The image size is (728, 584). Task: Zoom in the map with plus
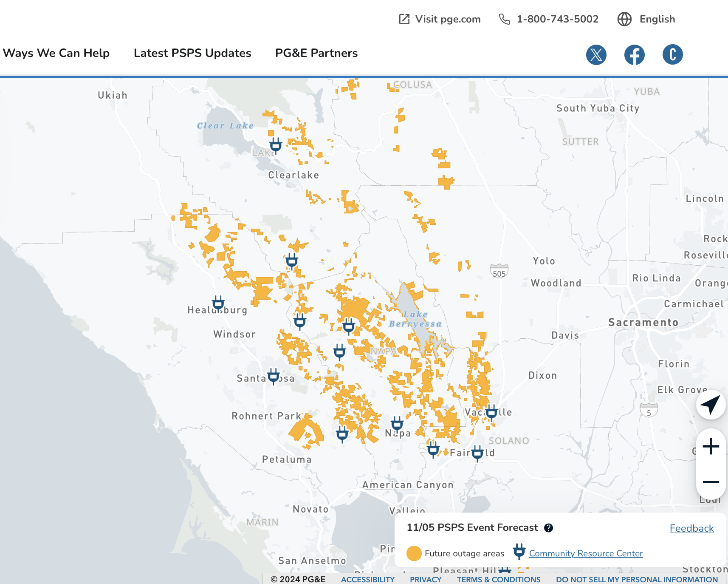pyautogui.click(x=711, y=446)
